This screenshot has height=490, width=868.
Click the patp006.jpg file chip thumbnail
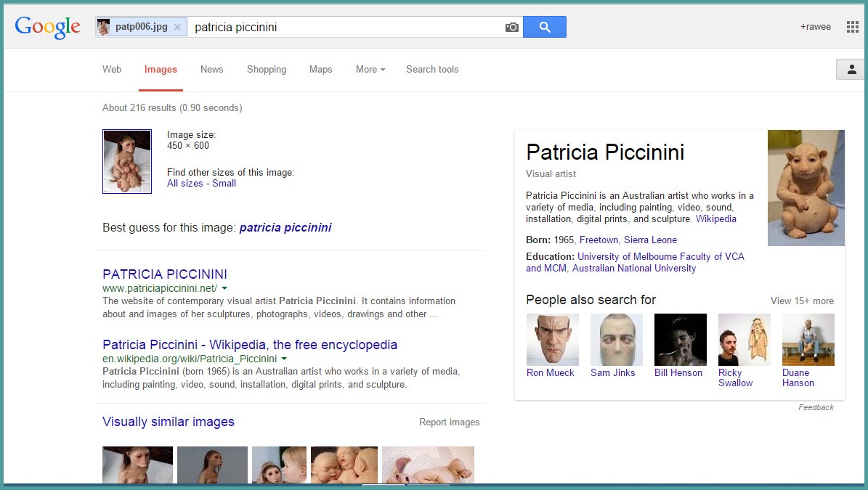pyautogui.click(x=104, y=27)
